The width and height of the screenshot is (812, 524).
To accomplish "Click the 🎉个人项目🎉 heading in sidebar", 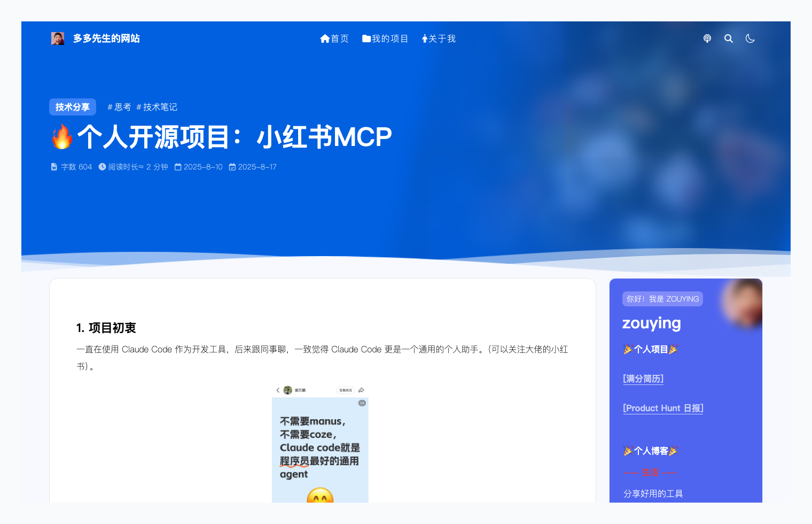I will (651, 349).
